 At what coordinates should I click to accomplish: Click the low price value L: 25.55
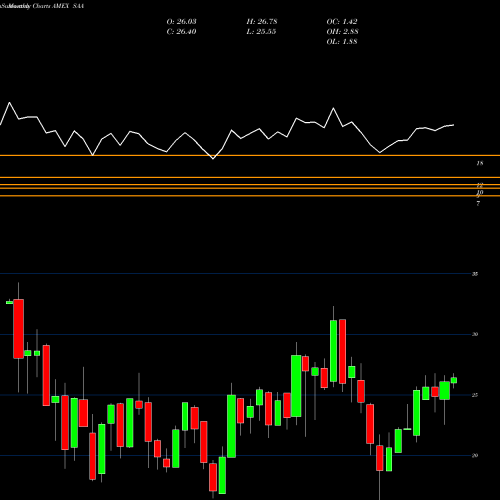pyautogui.click(x=262, y=32)
